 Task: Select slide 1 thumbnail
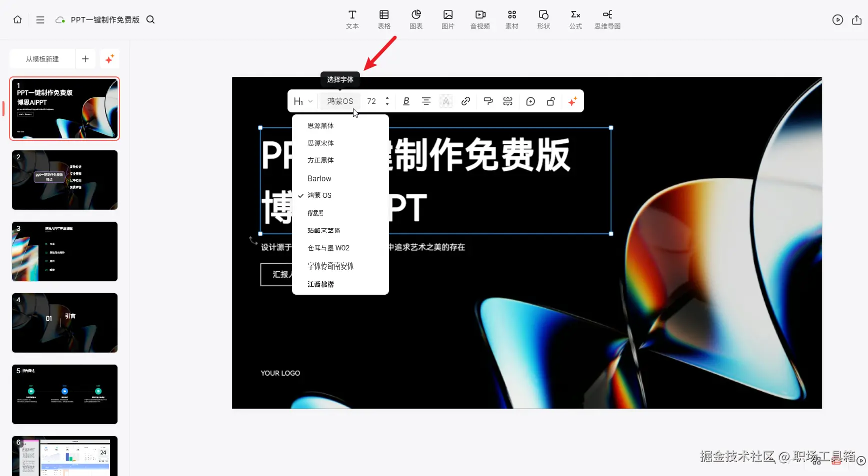(x=64, y=108)
